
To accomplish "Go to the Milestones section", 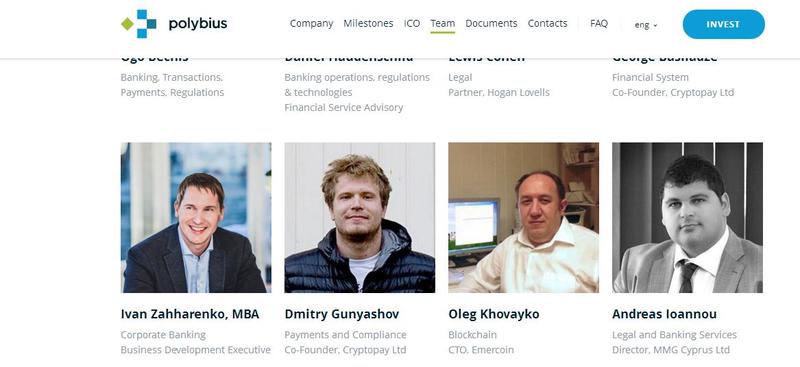I will coord(368,23).
